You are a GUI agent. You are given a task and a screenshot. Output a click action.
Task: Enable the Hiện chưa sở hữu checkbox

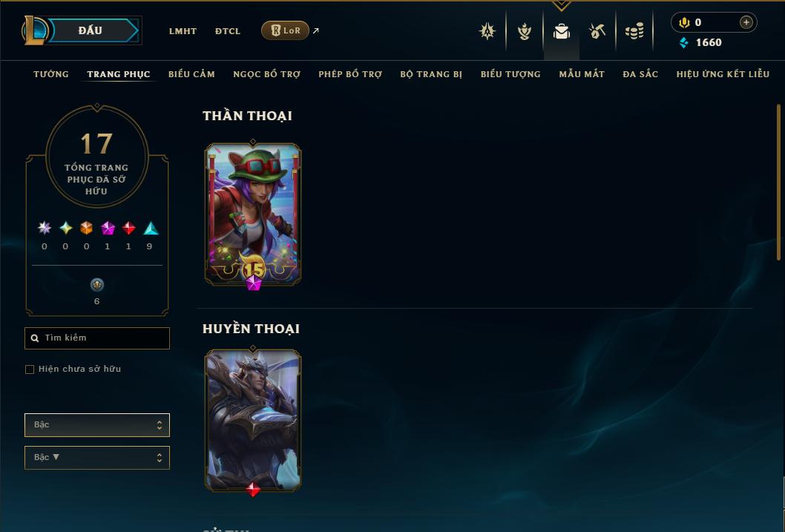(30, 370)
